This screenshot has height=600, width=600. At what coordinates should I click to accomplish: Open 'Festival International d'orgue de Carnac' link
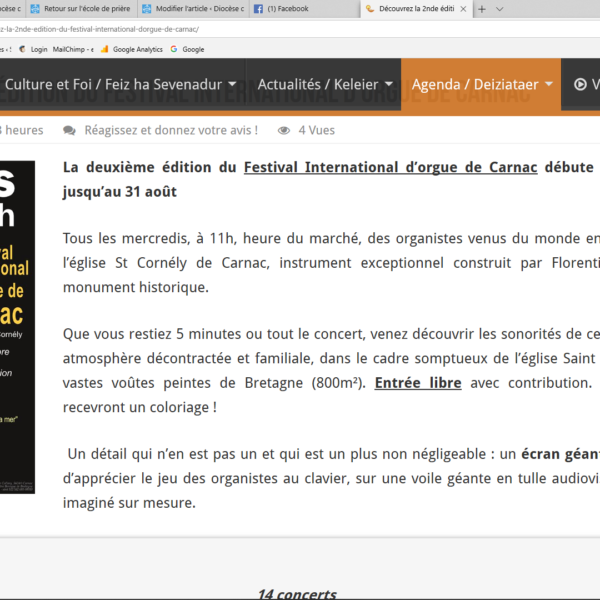[x=388, y=167]
